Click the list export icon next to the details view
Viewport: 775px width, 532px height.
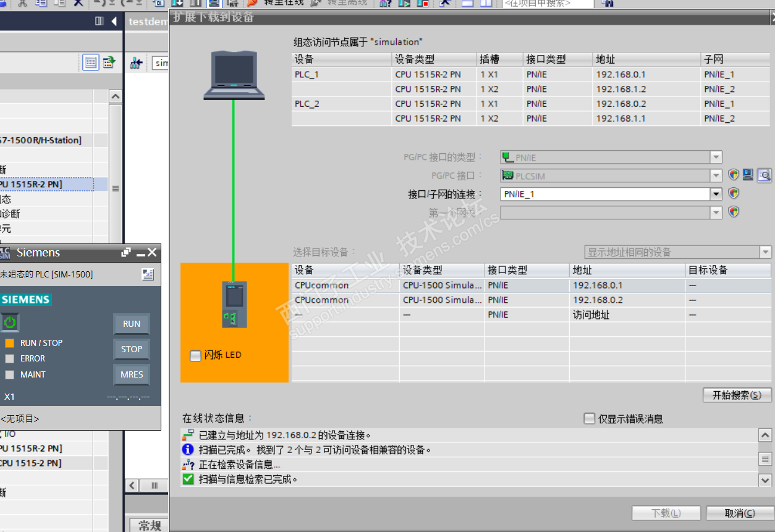pyautogui.click(x=109, y=62)
